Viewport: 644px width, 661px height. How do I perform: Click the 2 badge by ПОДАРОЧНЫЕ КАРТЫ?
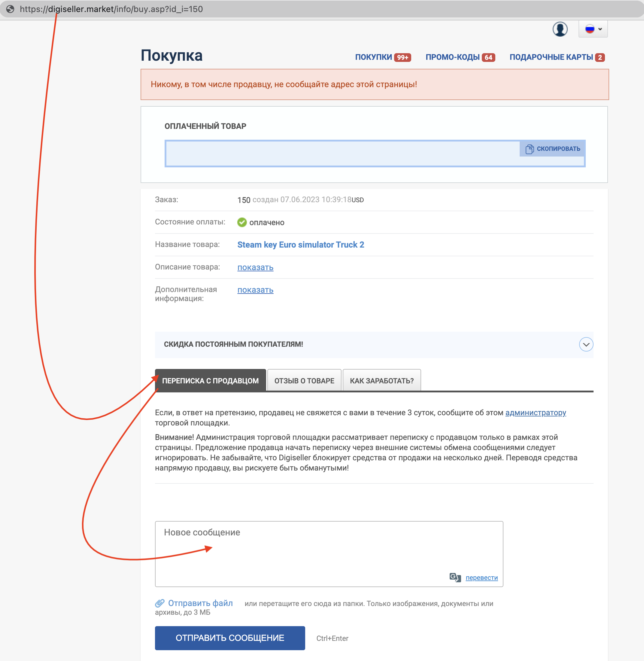(x=600, y=57)
